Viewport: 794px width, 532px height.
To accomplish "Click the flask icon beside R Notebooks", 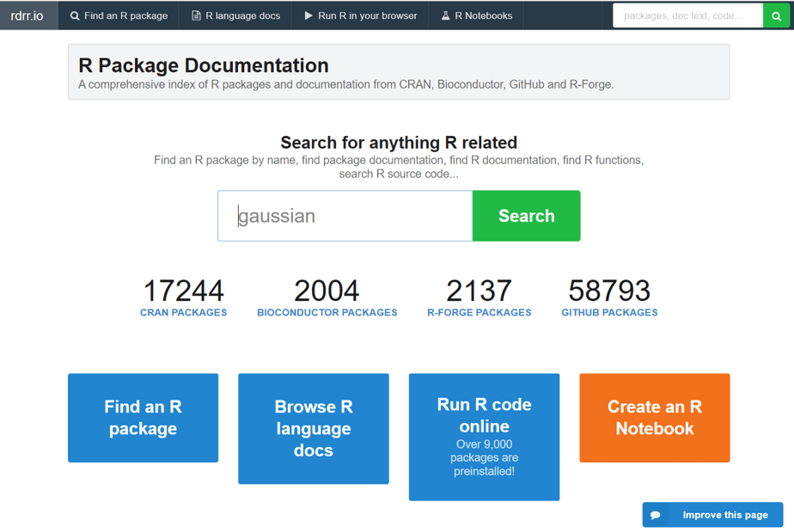I will coord(445,15).
